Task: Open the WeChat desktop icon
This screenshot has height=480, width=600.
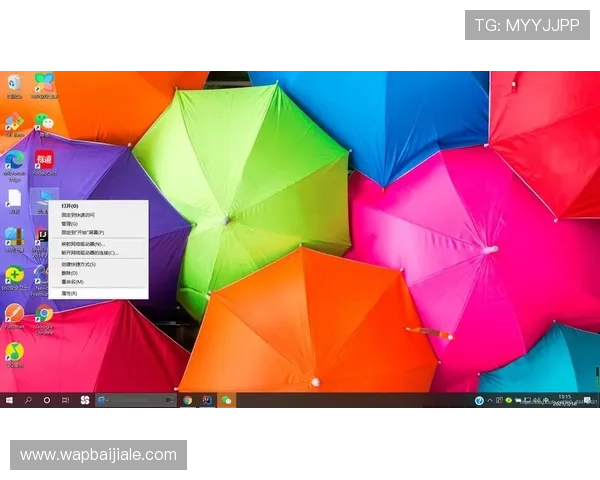Action: (x=44, y=121)
